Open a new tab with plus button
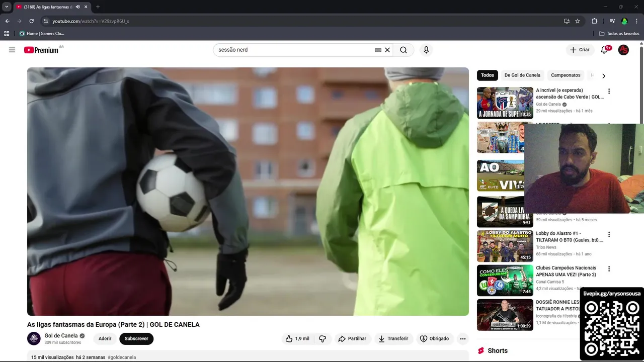This screenshot has height=362, width=644. click(98, 7)
